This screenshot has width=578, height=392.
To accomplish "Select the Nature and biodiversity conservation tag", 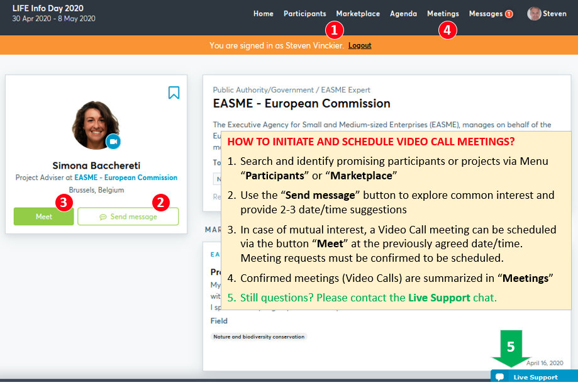I will point(258,337).
